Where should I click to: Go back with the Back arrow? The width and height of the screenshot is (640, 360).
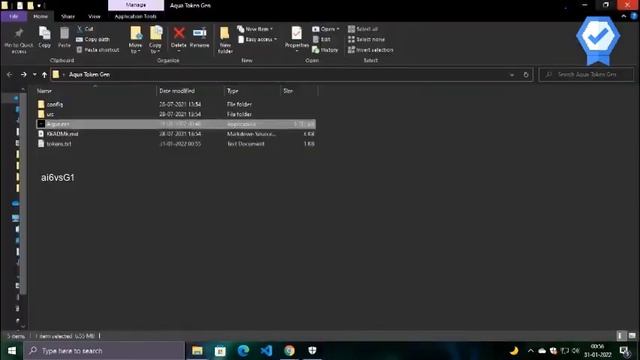[9, 75]
